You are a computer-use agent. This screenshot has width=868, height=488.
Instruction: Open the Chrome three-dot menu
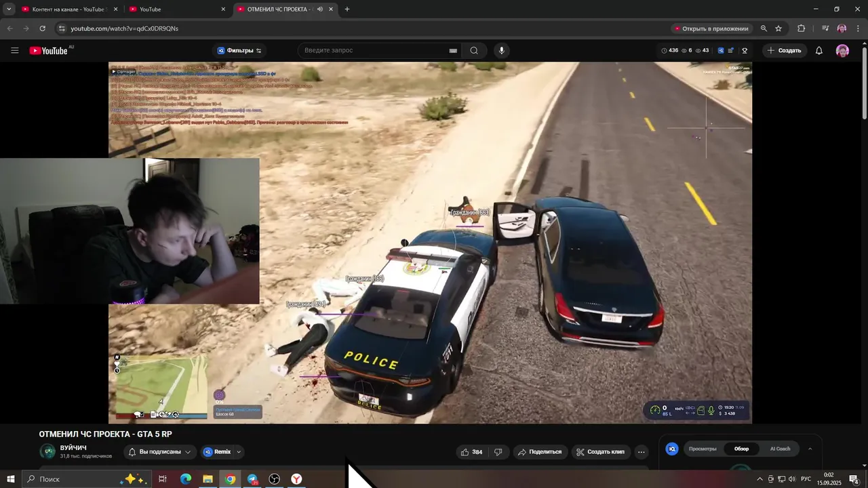[858, 28]
